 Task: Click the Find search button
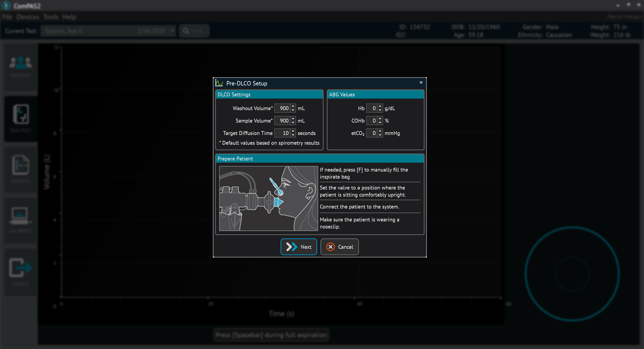(x=194, y=31)
